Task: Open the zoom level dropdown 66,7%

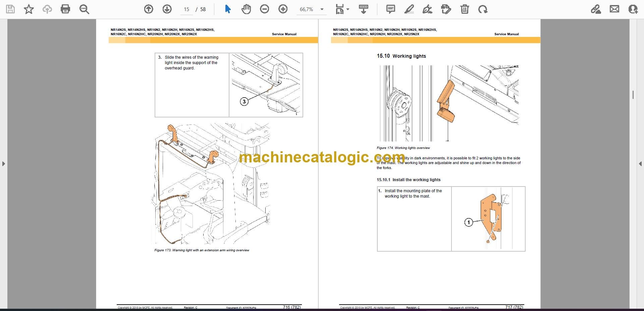Action: pyautogui.click(x=311, y=9)
